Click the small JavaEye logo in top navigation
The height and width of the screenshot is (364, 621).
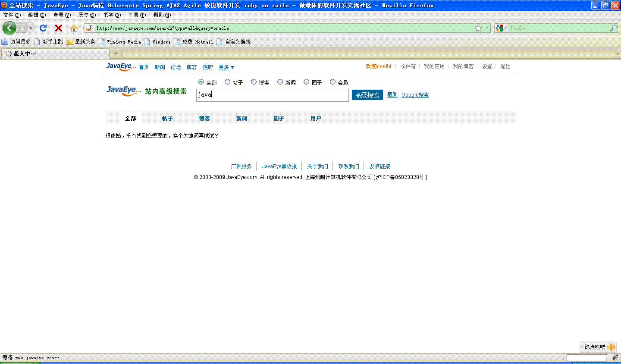121,67
